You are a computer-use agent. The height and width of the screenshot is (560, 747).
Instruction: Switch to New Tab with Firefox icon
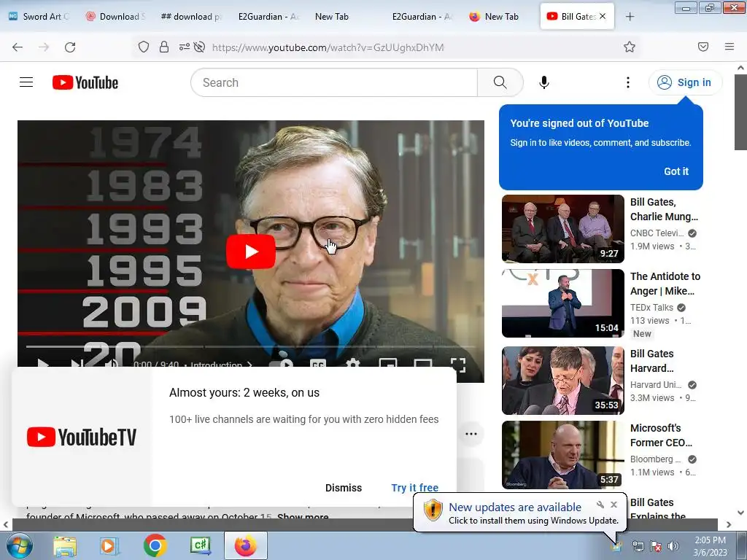[x=495, y=16]
